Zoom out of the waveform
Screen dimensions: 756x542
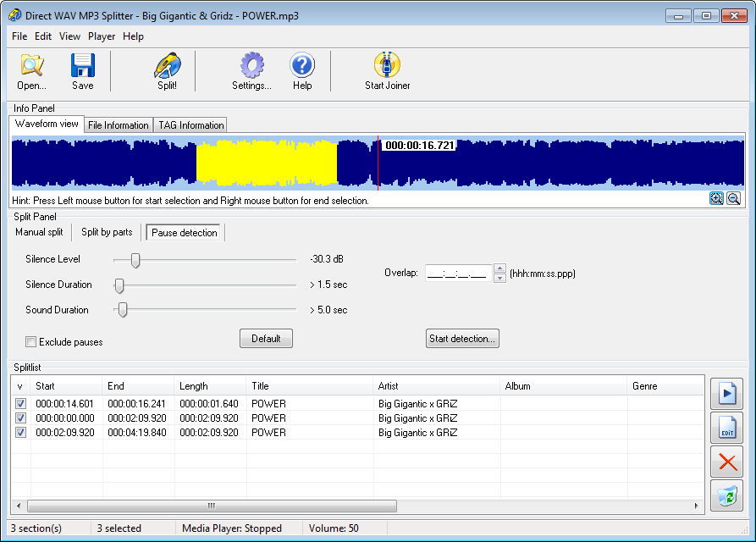pos(733,198)
